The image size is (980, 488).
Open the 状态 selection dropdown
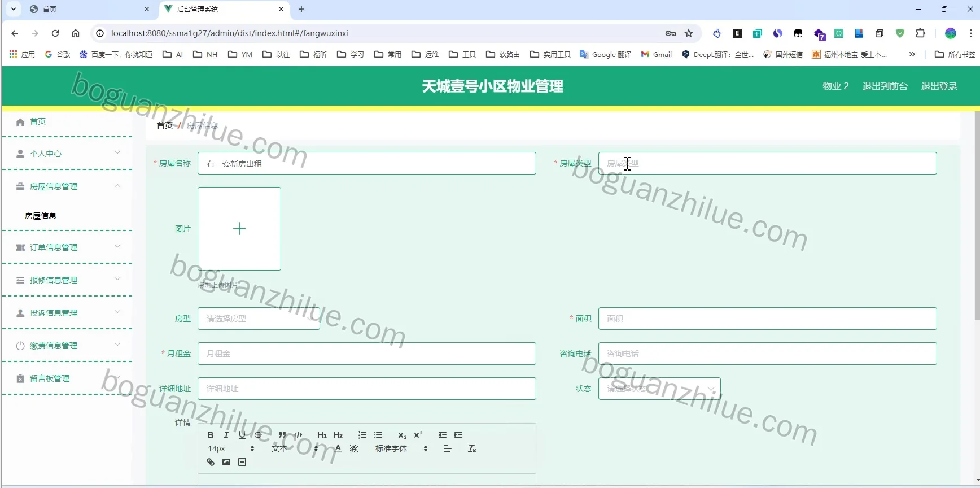(659, 389)
